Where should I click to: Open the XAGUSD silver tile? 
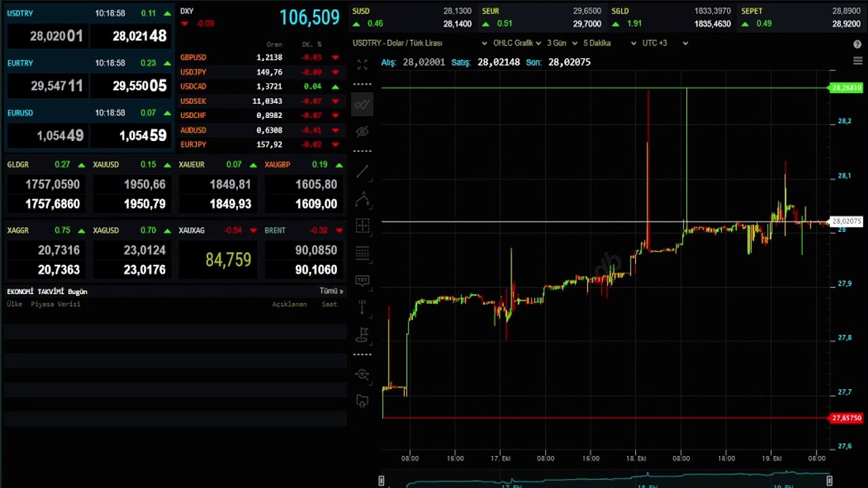(x=132, y=252)
